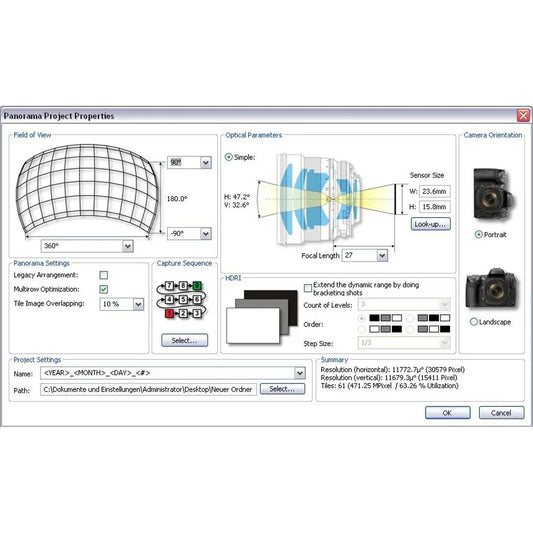Open the -90° lower vertical angle dropdown
Screen dimensions: 533x533
[x=206, y=234]
